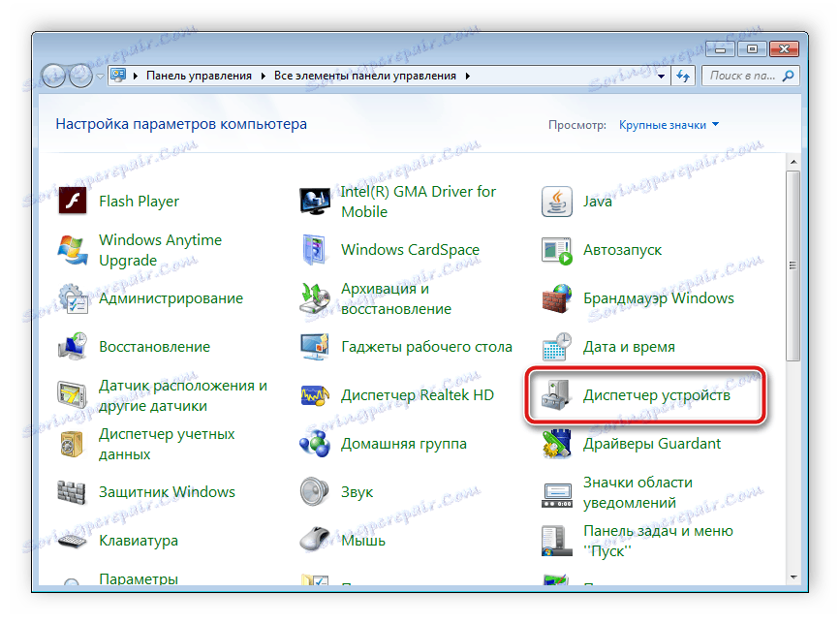This screenshot has width=840, height=624.
Task: Click the Восстановление icon
Action: coord(73,347)
